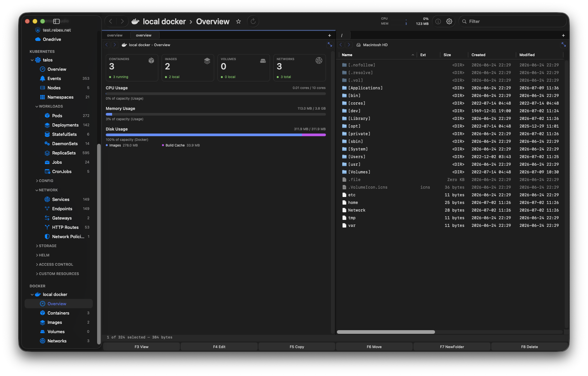This screenshot has height=376, width=588.
Task: Click the file pane horizontal scrollbar
Action: pyautogui.click(x=386, y=332)
